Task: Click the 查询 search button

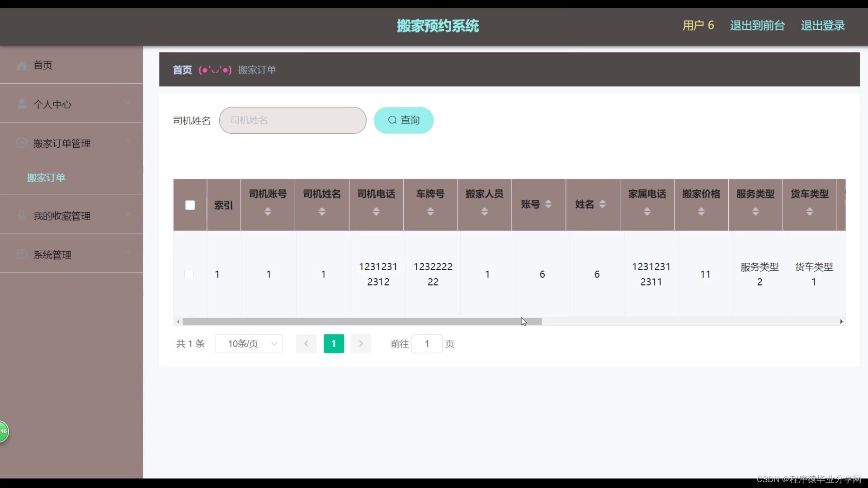Action: click(403, 120)
